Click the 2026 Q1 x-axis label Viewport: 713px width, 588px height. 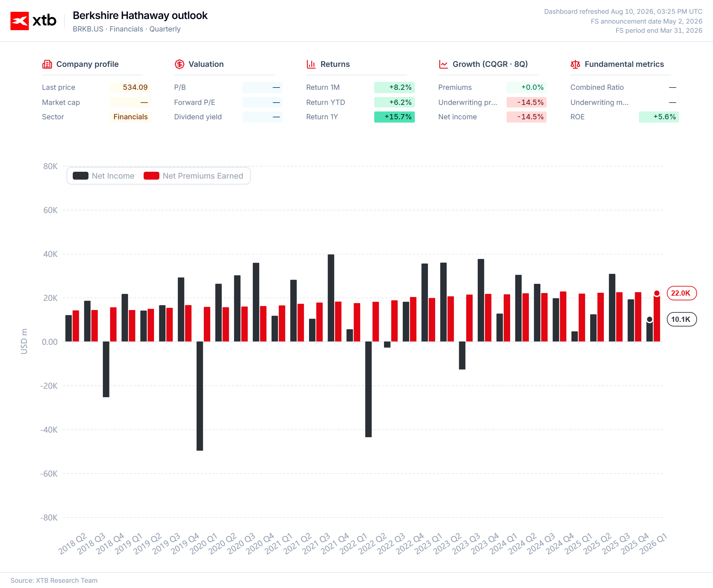click(653, 544)
